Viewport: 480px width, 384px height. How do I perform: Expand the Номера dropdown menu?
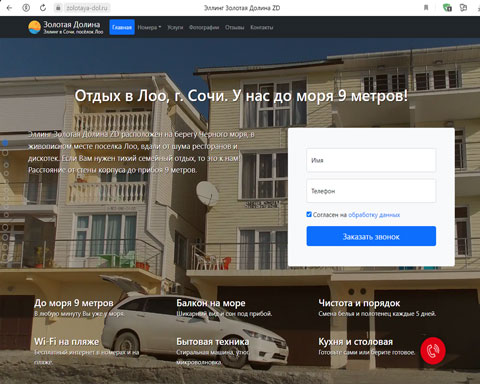[149, 27]
